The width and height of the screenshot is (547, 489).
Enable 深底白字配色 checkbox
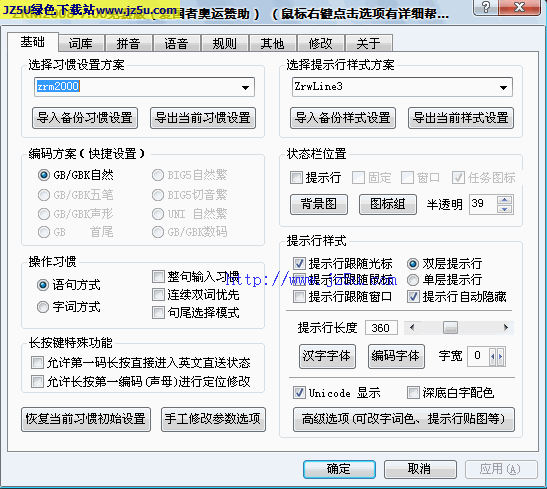point(413,393)
